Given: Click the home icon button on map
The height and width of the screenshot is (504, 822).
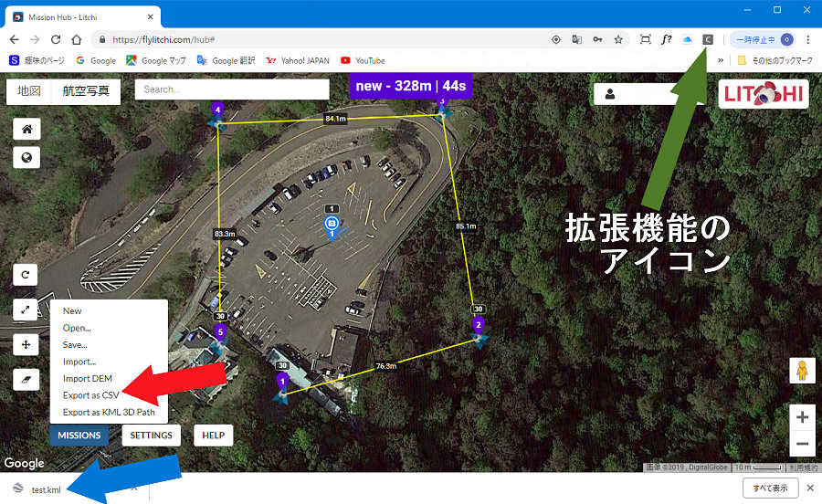Looking at the screenshot, I should pyautogui.click(x=26, y=129).
